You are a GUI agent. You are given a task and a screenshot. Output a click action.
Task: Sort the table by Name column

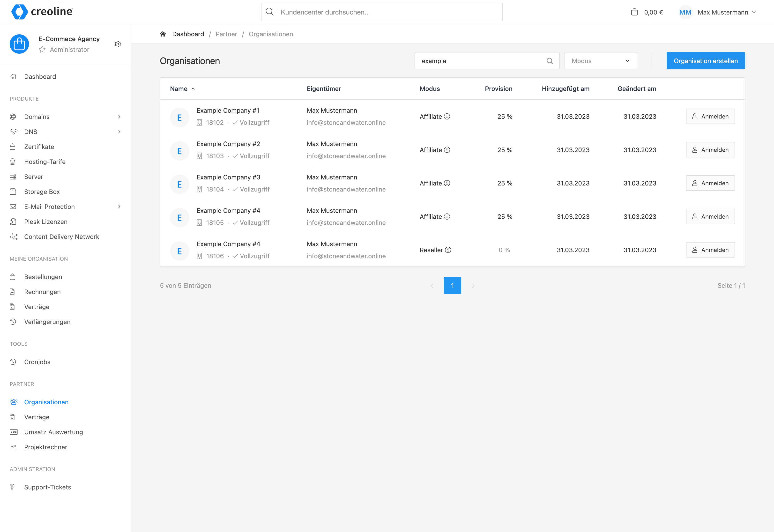pos(182,89)
